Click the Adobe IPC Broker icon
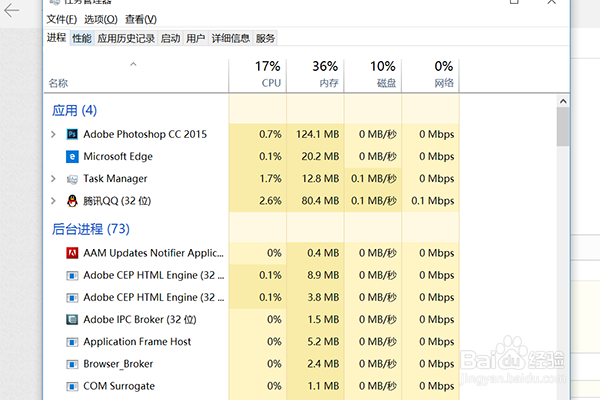The image size is (600, 400). 72,320
